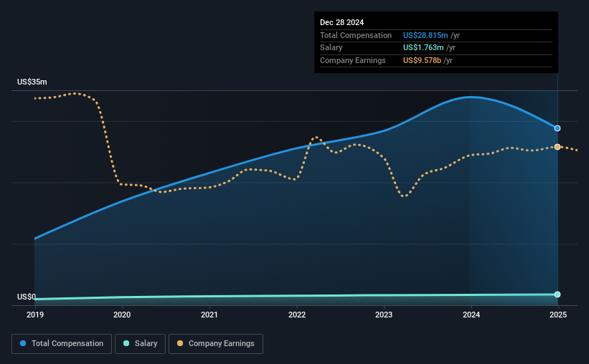
Task: Select the 2021 x-axis label
Action: [x=209, y=315]
